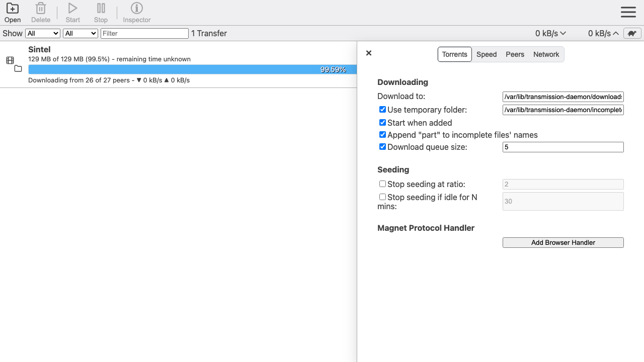This screenshot has height=362, width=644.
Task: Enable Stop seeding at ratio
Action: click(x=382, y=184)
